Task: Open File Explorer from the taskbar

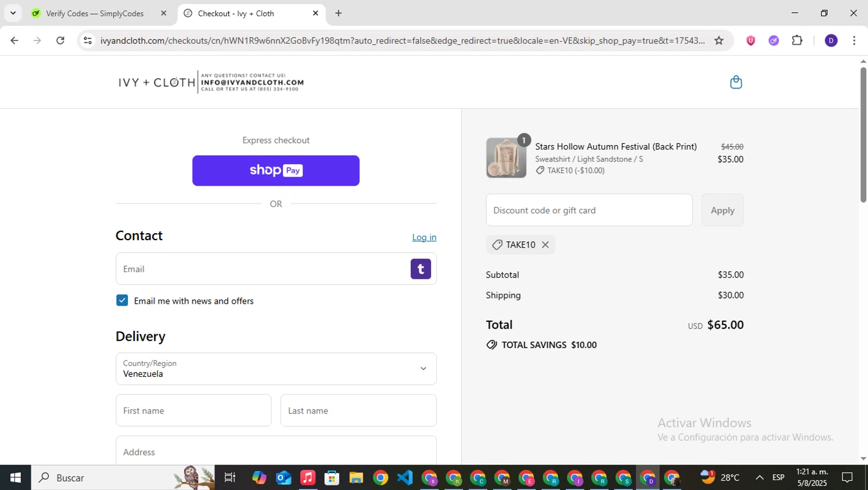Action: pyautogui.click(x=356, y=477)
